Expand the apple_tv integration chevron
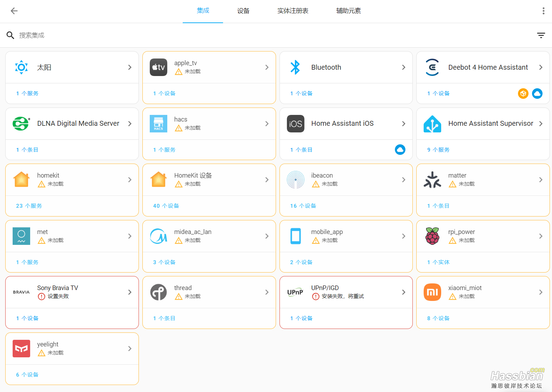 point(267,67)
